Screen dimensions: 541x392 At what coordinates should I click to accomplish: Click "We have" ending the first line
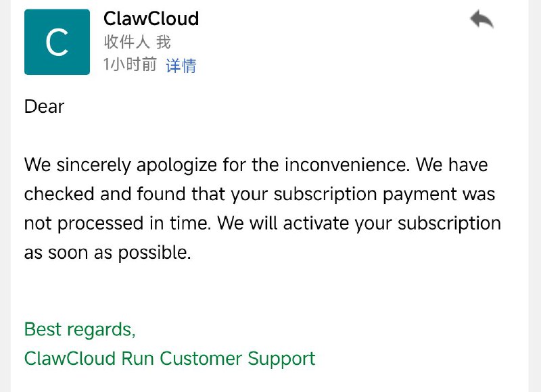pos(458,165)
